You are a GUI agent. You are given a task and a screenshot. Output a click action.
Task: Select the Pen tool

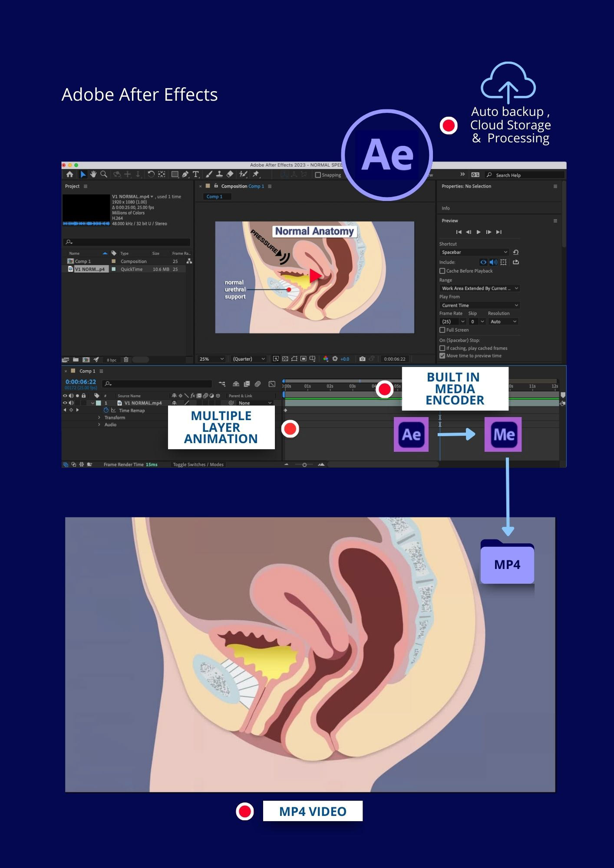tap(185, 174)
